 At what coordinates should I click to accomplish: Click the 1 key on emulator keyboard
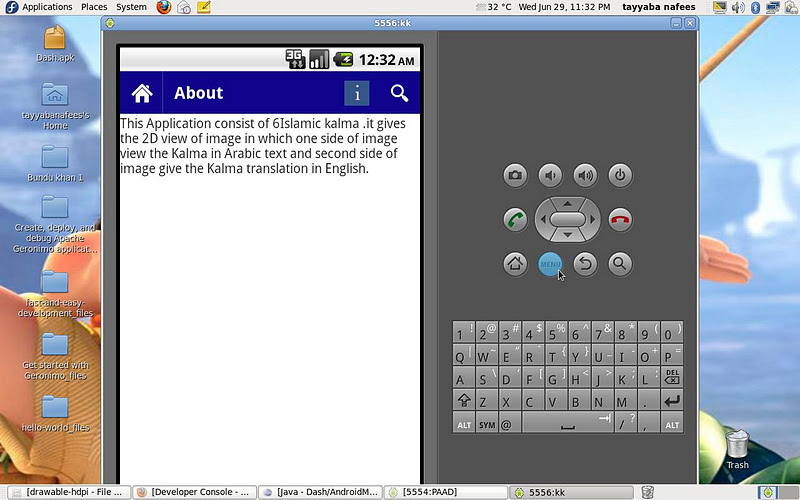tap(464, 332)
